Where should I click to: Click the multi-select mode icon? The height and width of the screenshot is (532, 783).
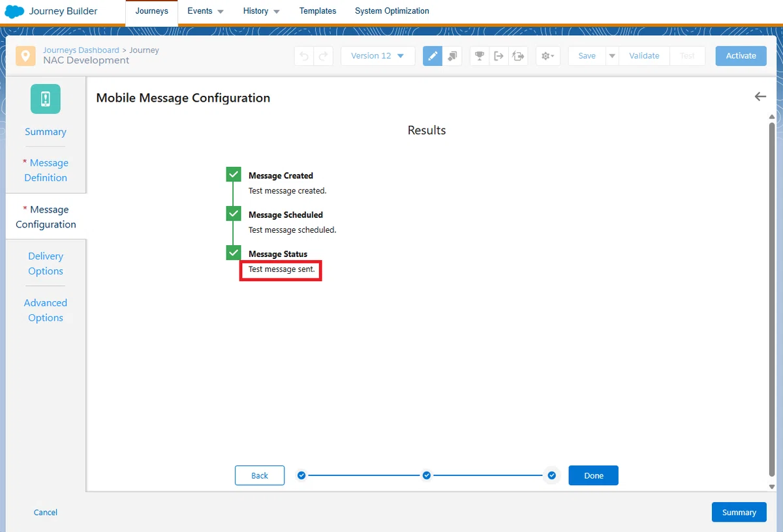pos(452,56)
